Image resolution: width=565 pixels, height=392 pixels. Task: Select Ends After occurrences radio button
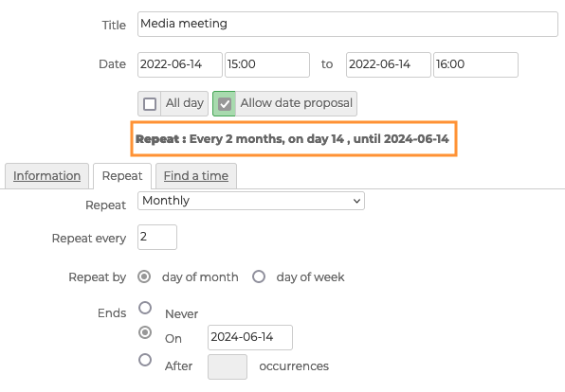[x=145, y=360]
